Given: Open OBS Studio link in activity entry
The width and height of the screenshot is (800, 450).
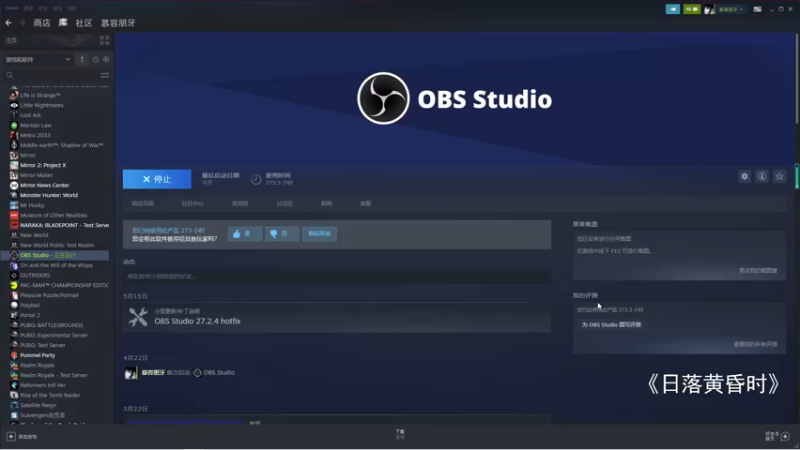Looking at the screenshot, I should [x=219, y=372].
